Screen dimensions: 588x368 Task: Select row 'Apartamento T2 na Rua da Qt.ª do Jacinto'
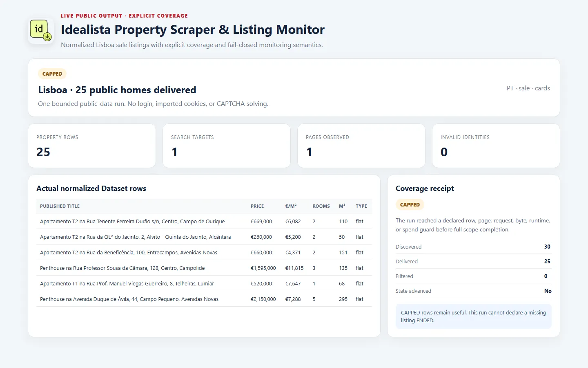[204, 237]
